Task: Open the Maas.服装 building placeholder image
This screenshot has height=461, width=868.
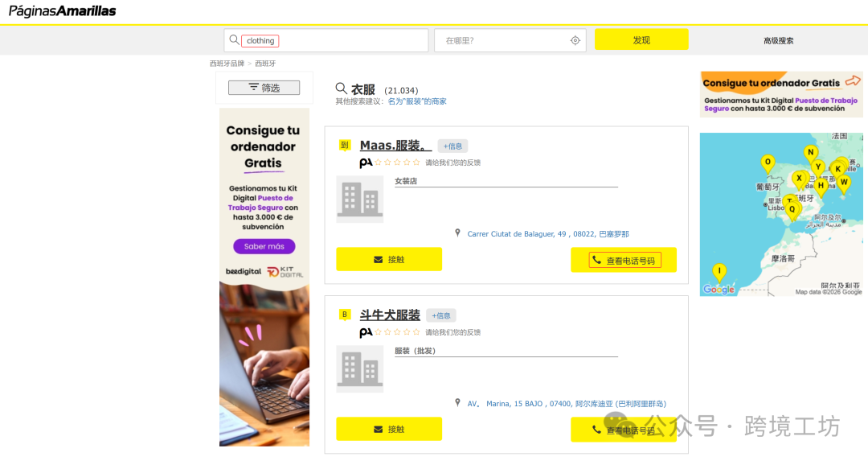Action: [x=360, y=199]
